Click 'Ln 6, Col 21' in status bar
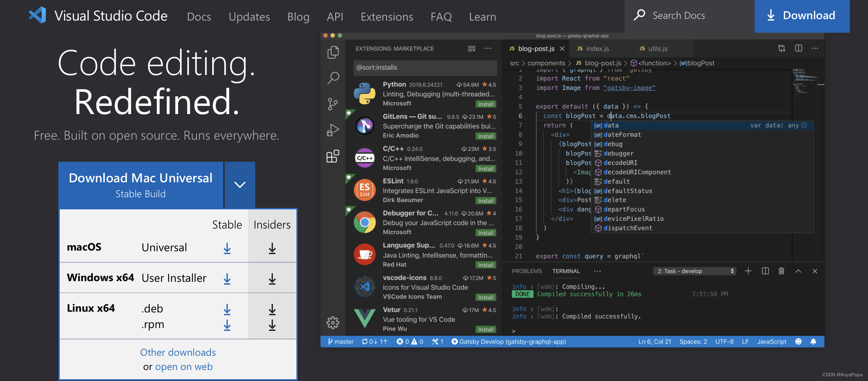Image resolution: width=868 pixels, height=381 pixels. click(x=655, y=342)
